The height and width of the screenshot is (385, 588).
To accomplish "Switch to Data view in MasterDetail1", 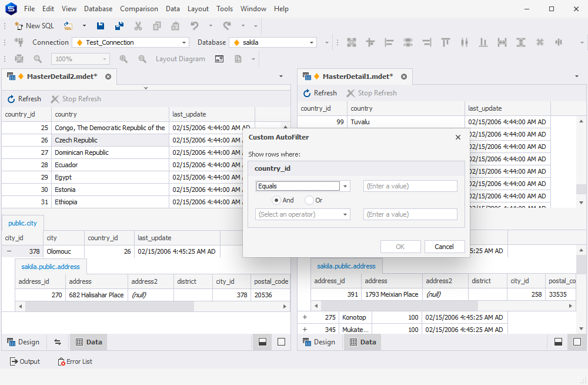I will coord(363,342).
